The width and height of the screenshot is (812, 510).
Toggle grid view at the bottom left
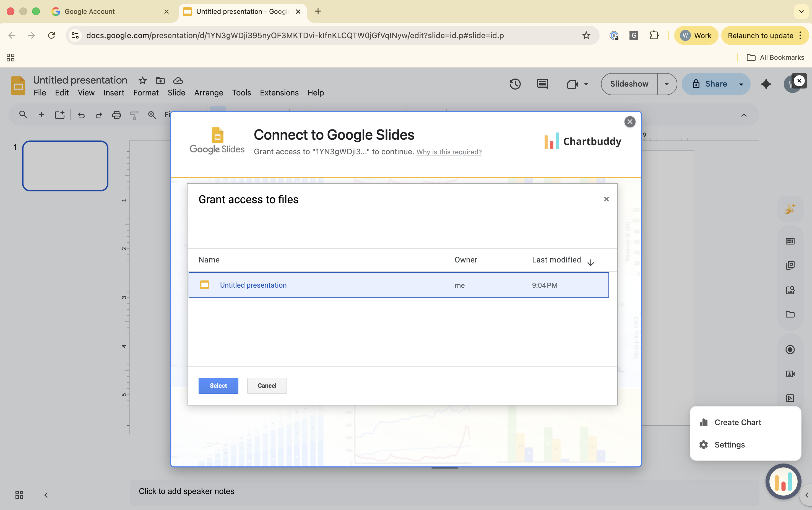click(19, 495)
